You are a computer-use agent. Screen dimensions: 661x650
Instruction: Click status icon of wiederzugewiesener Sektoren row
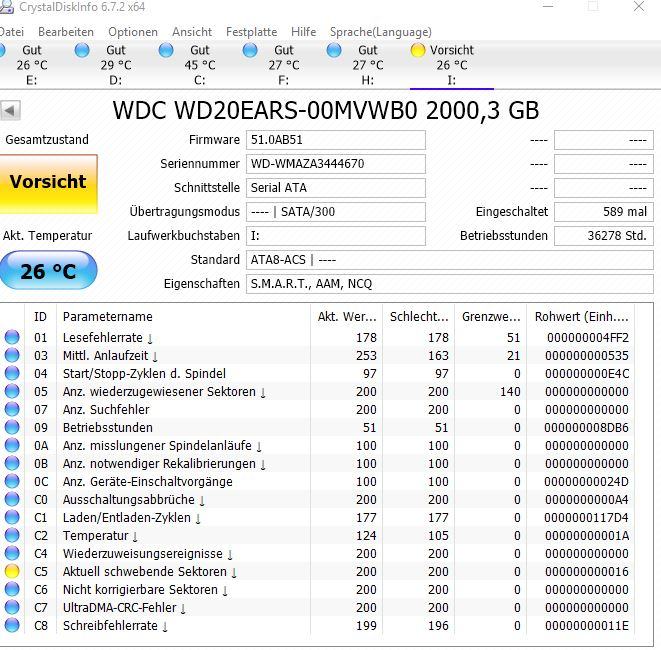(x=12, y=392)
